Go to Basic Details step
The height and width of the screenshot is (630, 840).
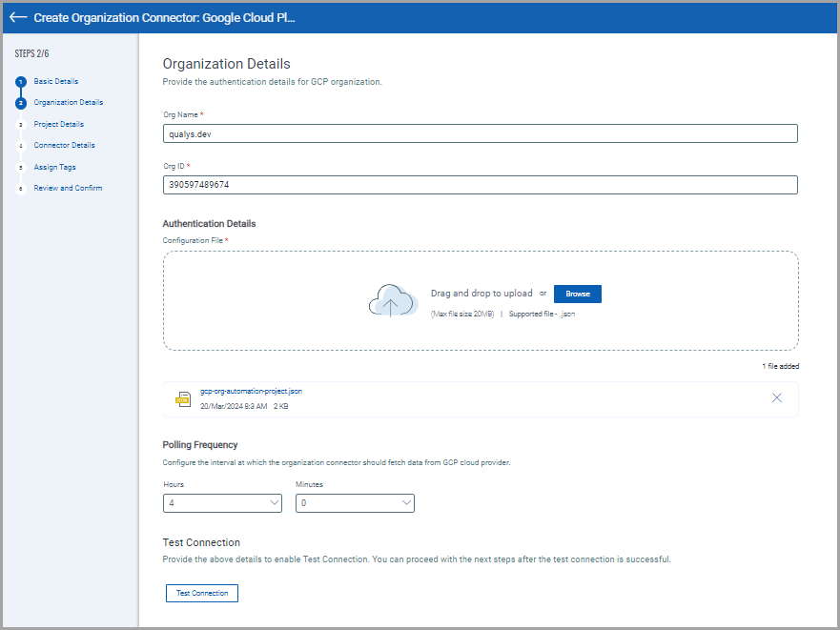tap(56, 81)
